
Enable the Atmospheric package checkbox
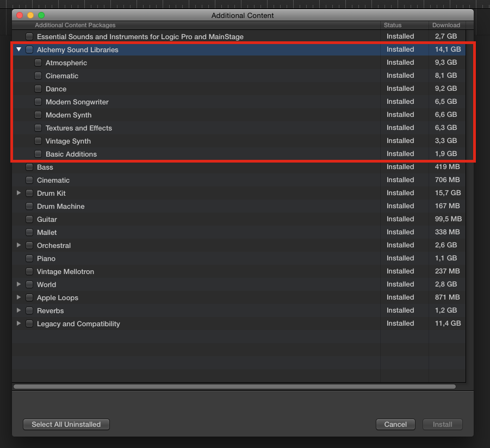(38, 63)
